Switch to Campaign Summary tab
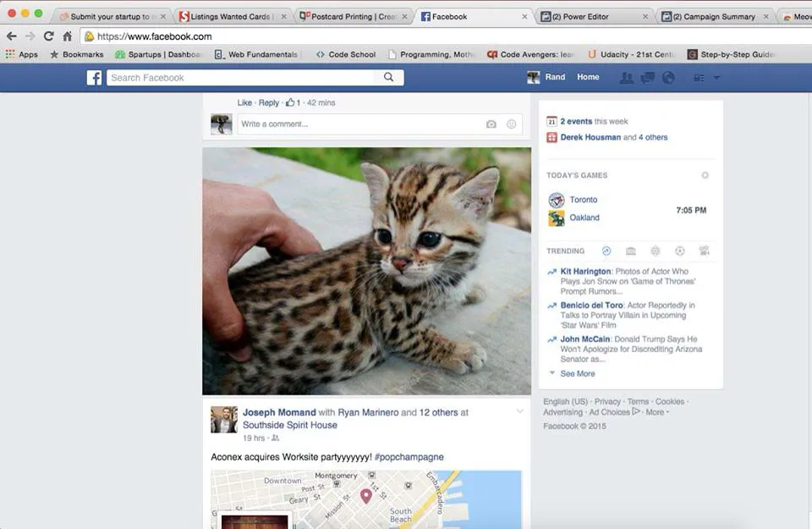The image size is (812, 529). (x=716, y=17)
